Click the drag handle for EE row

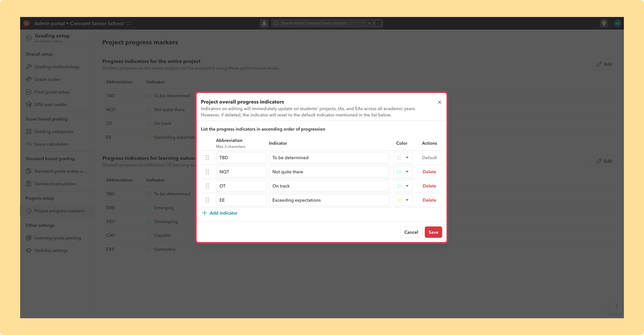(207, 200)
